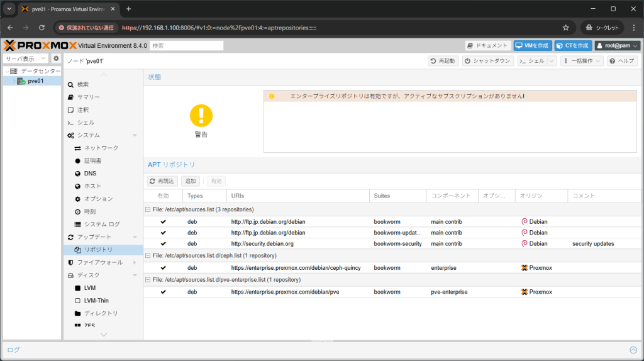The image size is (644, 361).
Task: Collapse the データセンター tree node
Action: [7, 71]
